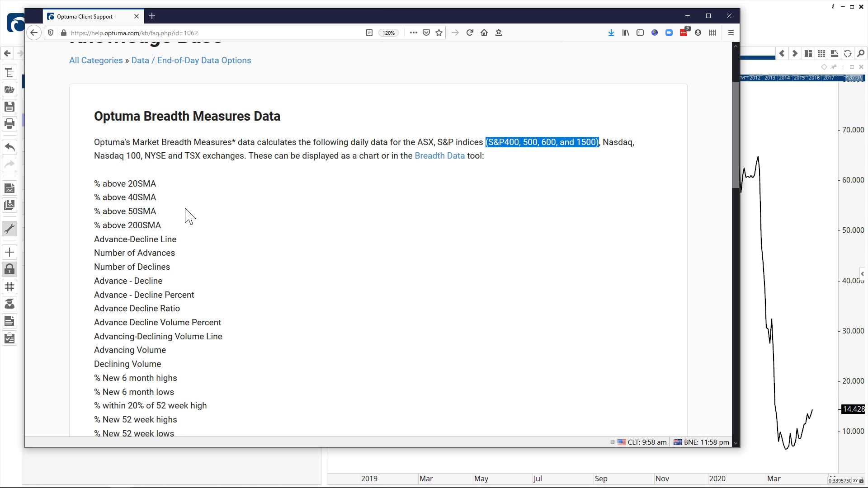
Task: Toggle reader view for the page
Action: point(369,33)
